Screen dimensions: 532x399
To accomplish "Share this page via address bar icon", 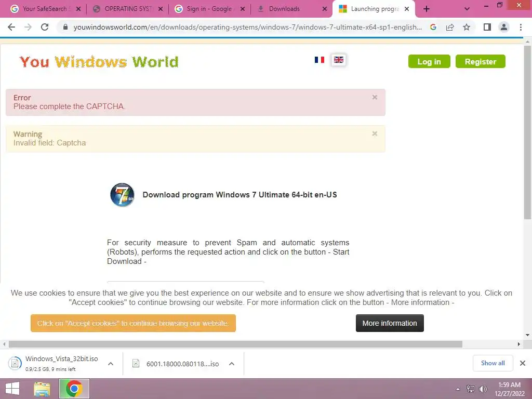I will point(450,27).
